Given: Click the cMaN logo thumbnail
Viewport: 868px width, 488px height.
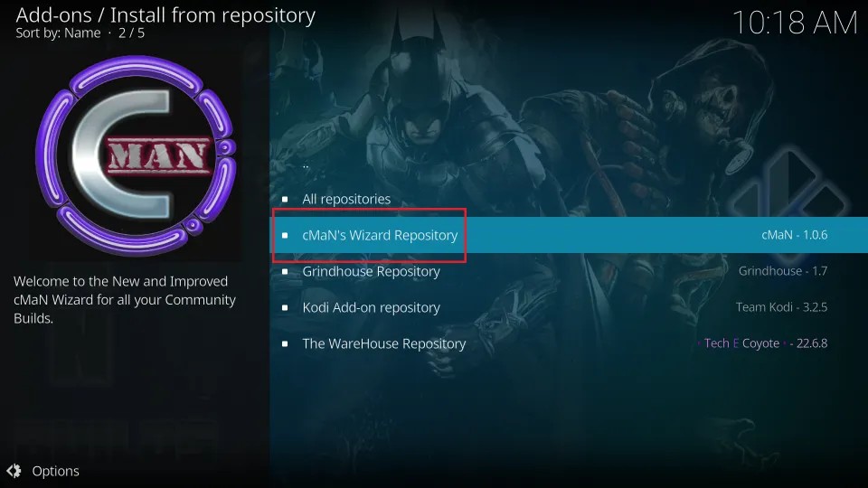Looking at the screenshot, I should [x=136, y=155].
